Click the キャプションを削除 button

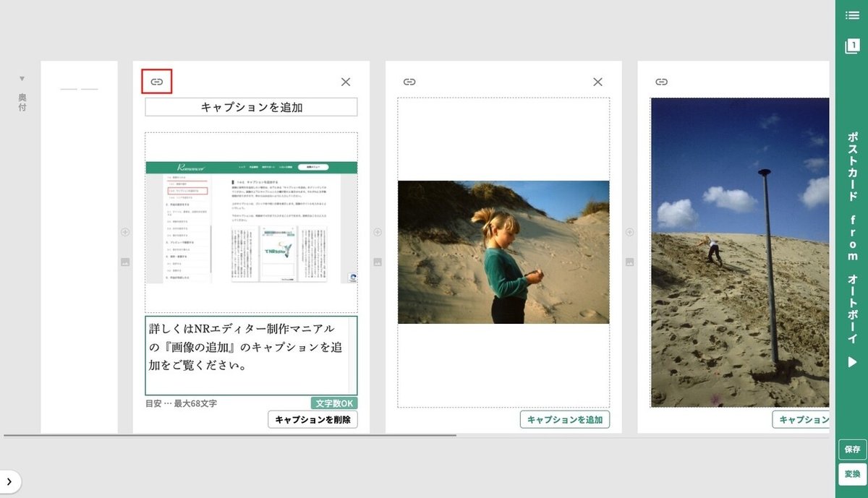pyautogui.click(x=312, y=419)
